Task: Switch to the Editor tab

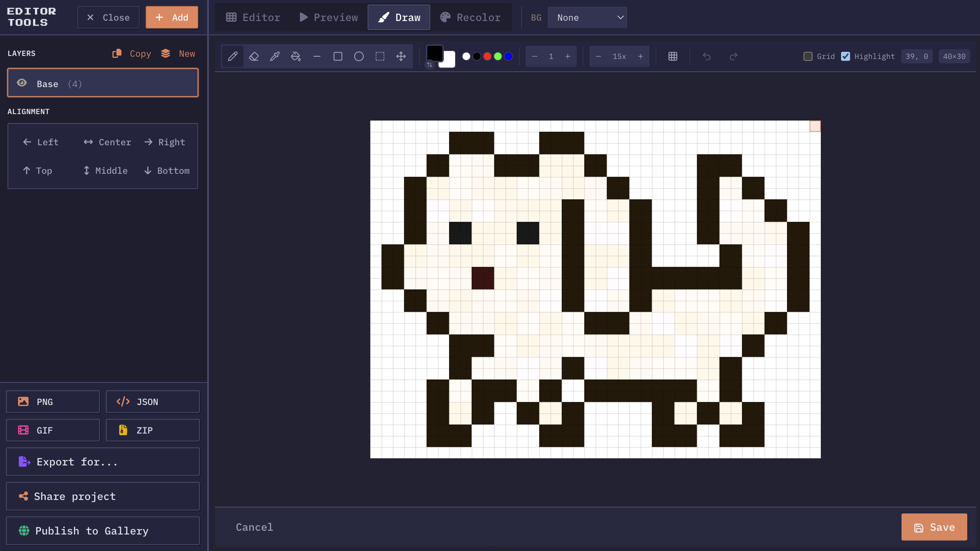Action: pyautogui.click(x=253, y=18)
